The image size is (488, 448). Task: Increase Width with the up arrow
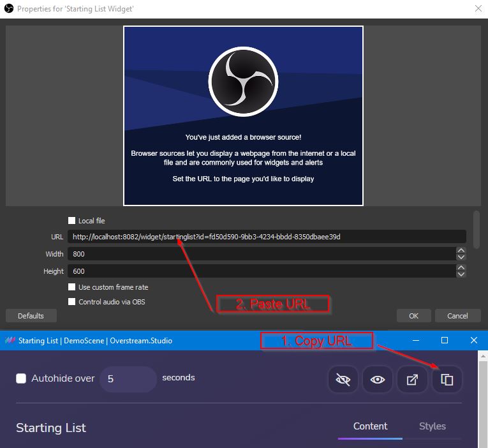[x=461, y=251]
